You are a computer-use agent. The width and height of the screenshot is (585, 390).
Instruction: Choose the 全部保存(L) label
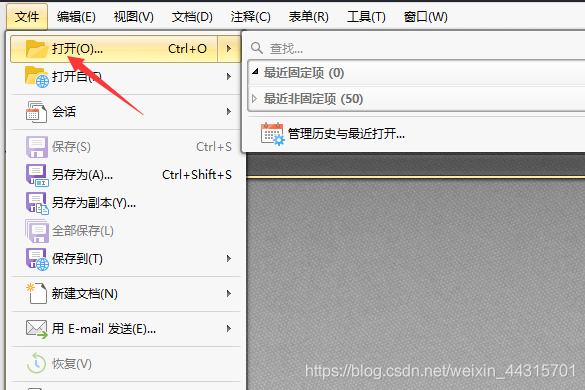tap(83, 231)
